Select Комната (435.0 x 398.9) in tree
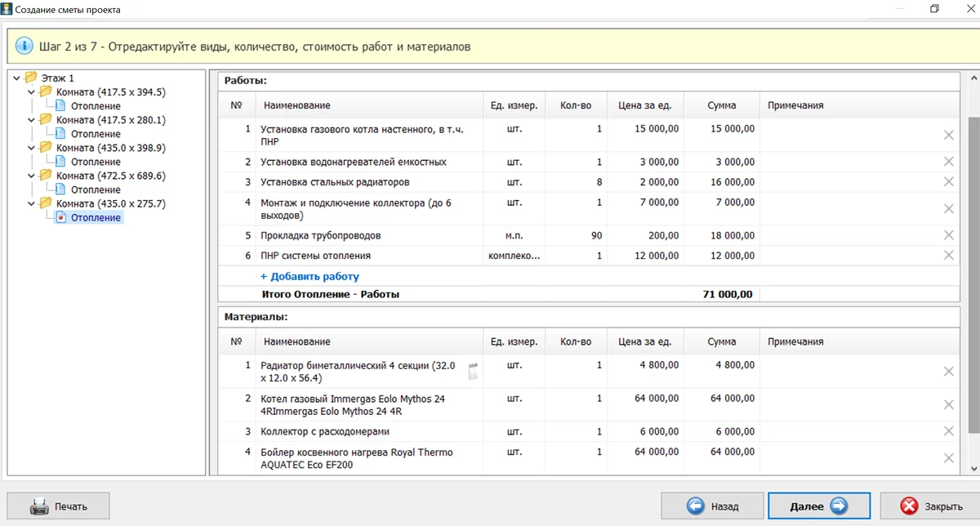Screen dimensions: 980x526 point(110,148)
